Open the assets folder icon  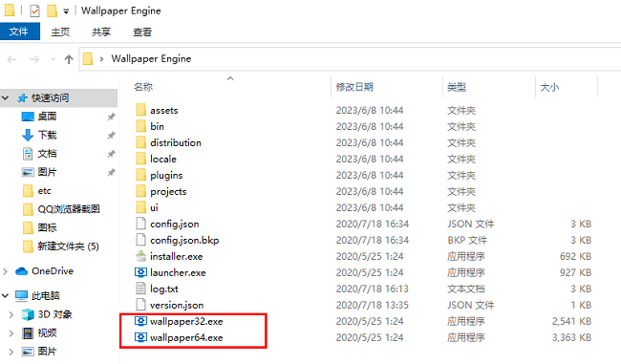[141, 110]
